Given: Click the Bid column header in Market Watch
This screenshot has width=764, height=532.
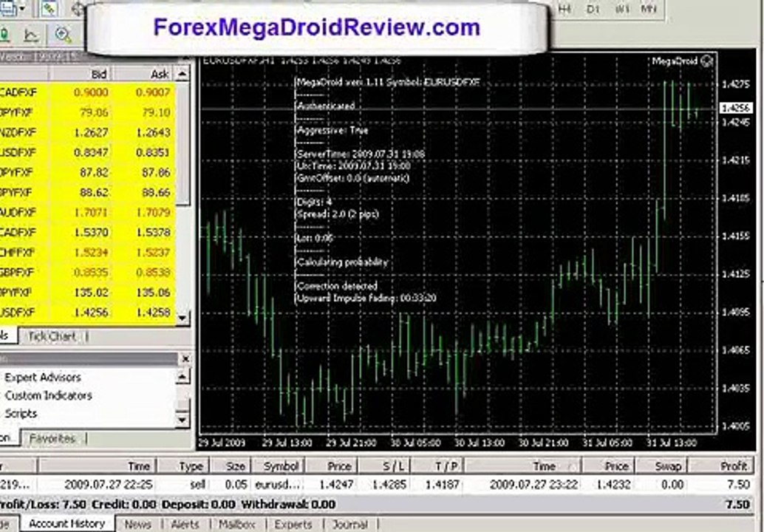Looking at the screenshot, I should click(x=81, y=74).
